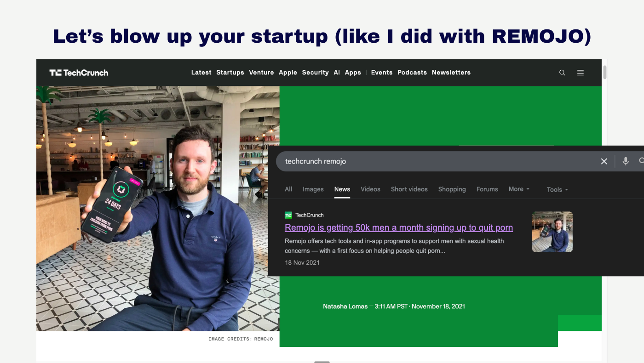This screenshot has height=363, width=644.
Task: Open the Short videos tab
Action: coord(409,189)
